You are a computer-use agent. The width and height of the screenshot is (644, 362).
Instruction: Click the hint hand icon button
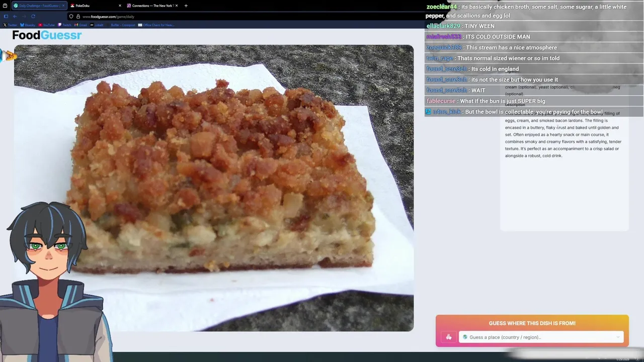[448, 337]
